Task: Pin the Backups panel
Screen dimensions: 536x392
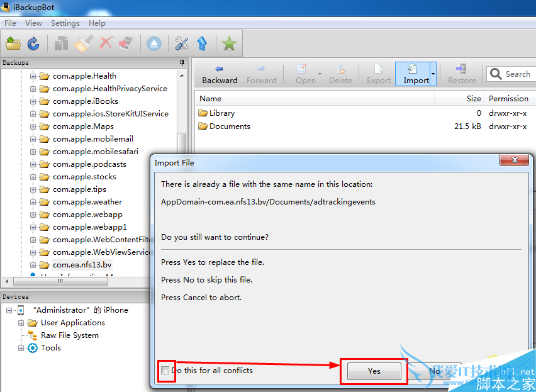Action: (x=182, y=63)
